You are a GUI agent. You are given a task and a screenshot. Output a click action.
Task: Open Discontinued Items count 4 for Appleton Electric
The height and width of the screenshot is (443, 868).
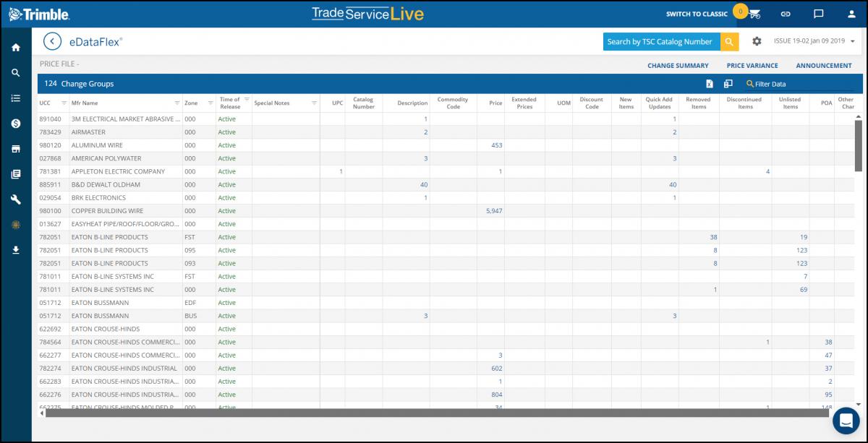[767, 172]
